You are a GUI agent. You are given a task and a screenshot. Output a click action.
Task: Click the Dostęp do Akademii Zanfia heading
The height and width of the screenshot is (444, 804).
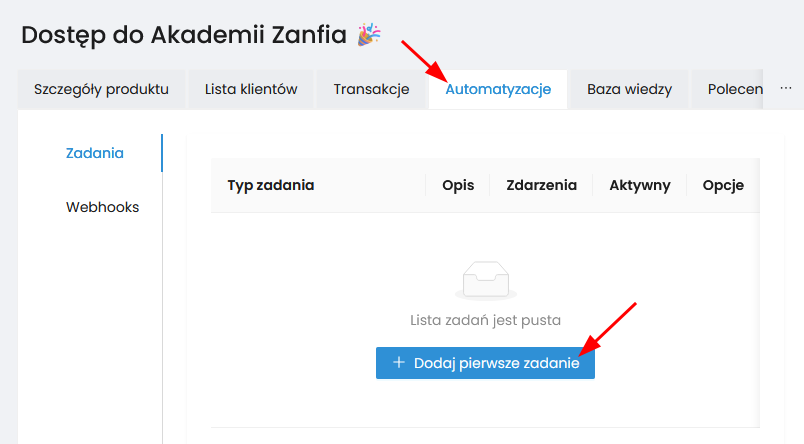pyautogui.click(x=183, y=34)
